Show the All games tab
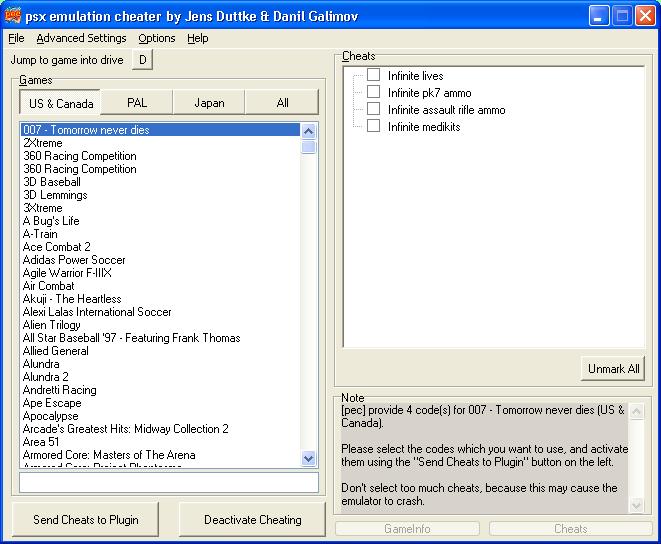 coord(282,102)
